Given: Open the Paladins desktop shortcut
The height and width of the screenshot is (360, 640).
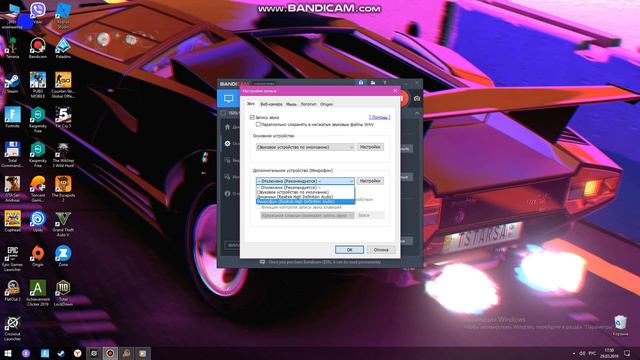Looking at the screenshot, I should click(x=63, y=47).
